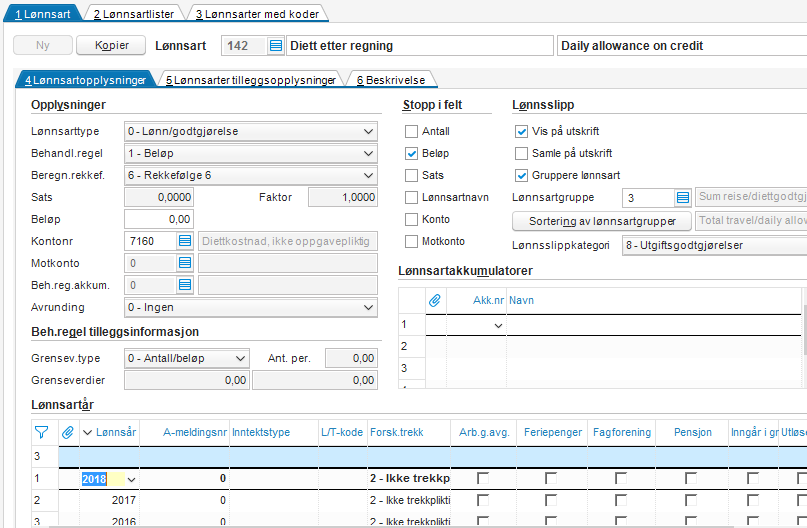The height and width of the screenshot is (528, 807).
Task: Click the filter funnel icon in Lønnsartår grid
Action: tap(41, 432)
